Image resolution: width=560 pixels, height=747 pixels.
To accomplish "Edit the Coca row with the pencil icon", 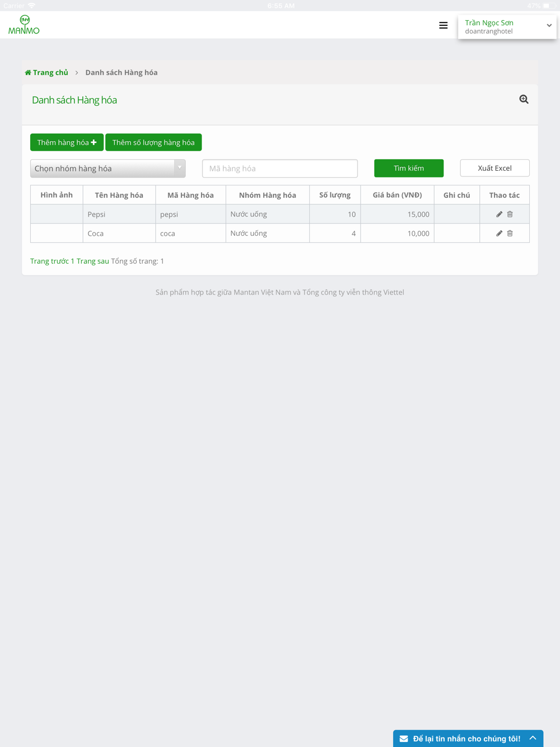I will tap(499, 233).
